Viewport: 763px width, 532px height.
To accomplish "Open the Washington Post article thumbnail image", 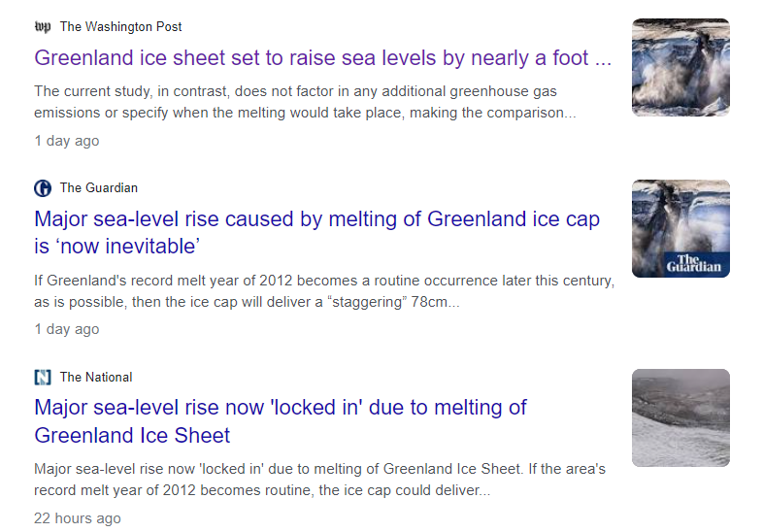I will coord(680,67).
